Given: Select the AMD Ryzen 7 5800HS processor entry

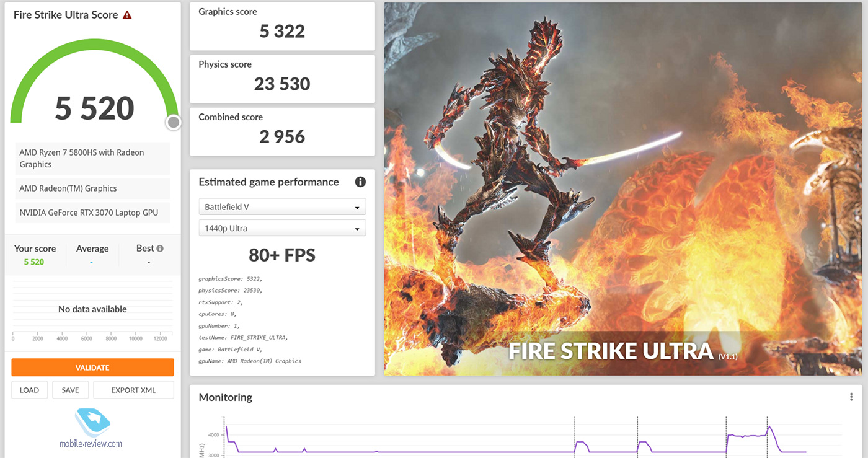Looking at the screenshot, I should coord(93,159).
